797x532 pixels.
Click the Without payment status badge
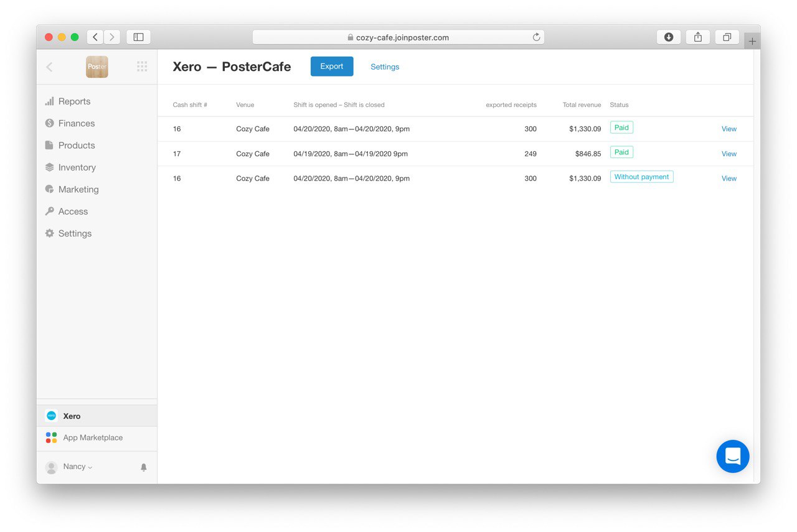tap(641, 177)
